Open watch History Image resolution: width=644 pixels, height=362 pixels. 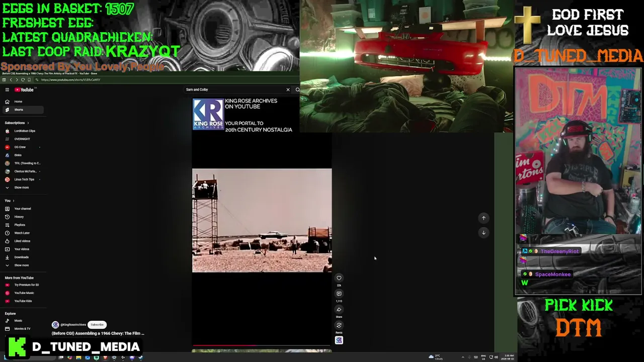tap(23, 217)
